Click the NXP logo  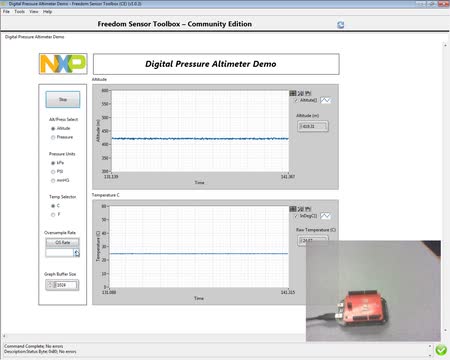coord(63,64)
